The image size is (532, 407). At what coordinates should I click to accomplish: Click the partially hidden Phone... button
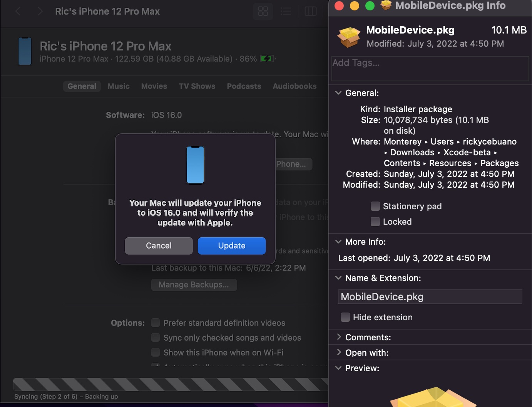point(294,164)
